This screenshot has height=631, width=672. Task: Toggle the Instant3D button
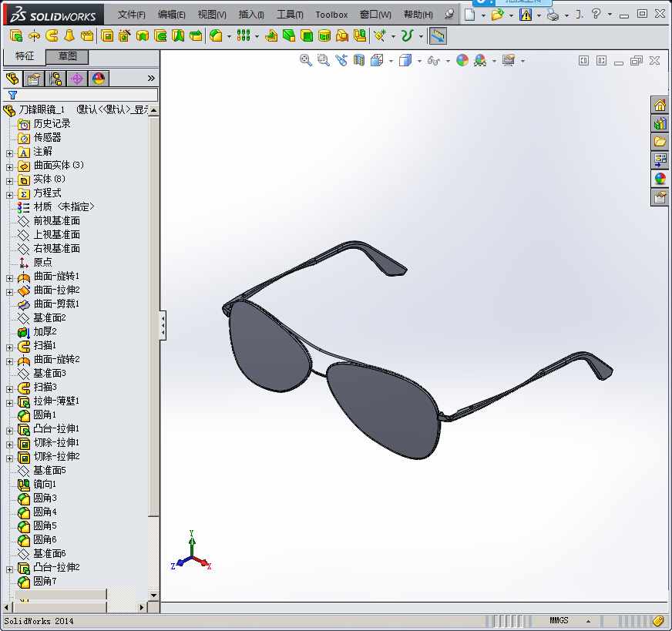point(438,36)
